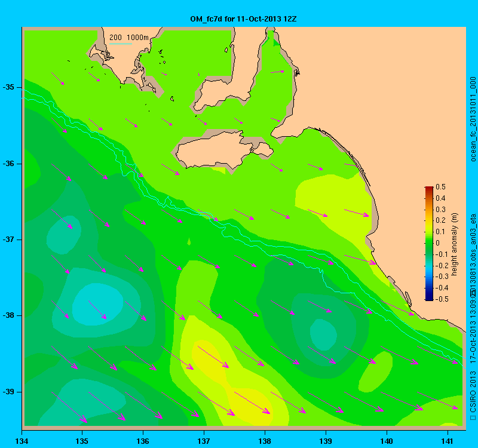Click the '-38' latitude axis label
Viewport: 478px width, 448px height.
[8, 315]
